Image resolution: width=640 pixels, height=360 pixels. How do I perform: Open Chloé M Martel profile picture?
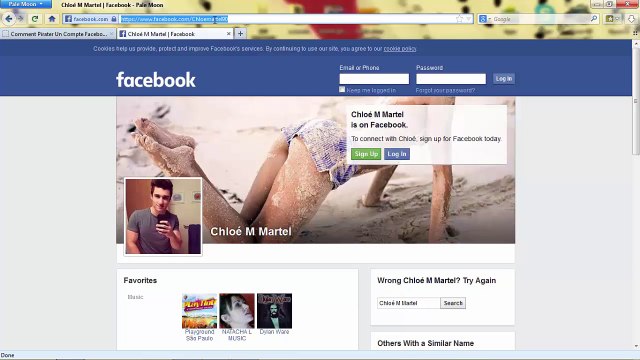163,216
